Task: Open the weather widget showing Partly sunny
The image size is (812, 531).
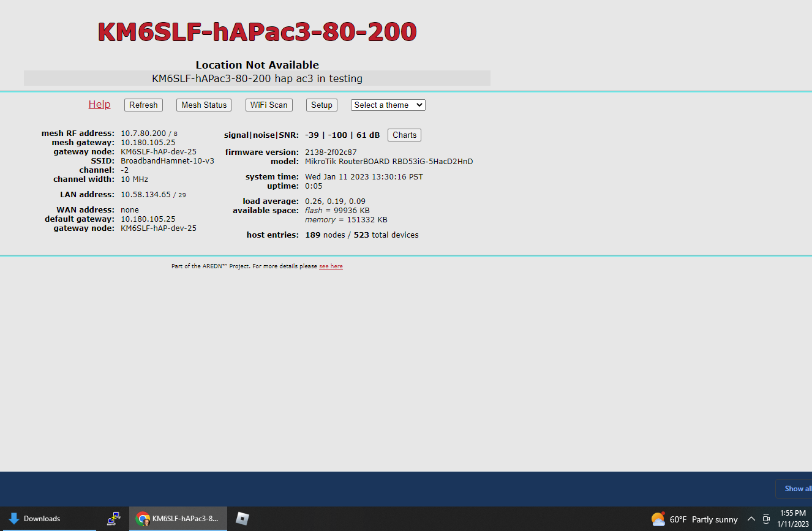Action: point(695,519)
